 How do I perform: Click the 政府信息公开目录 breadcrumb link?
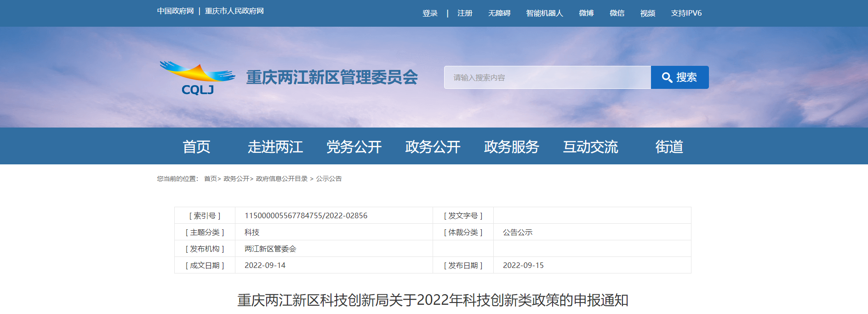click(x=281, y=179)
